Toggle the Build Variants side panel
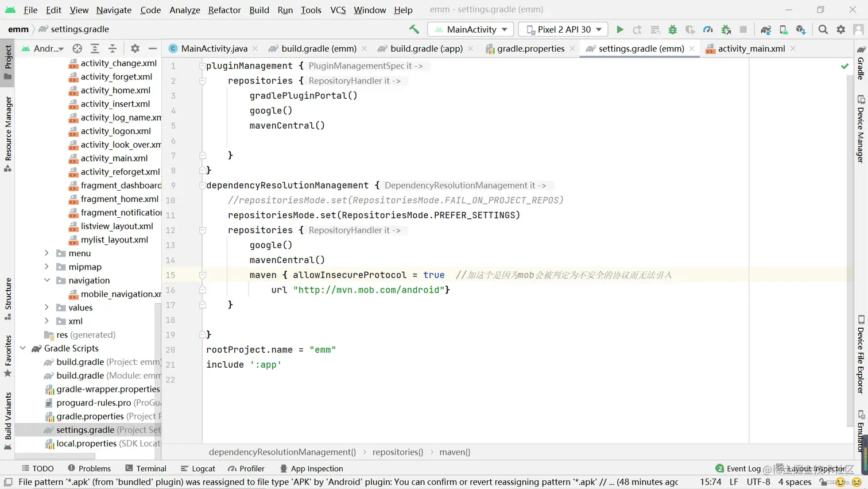Viewport: 868px width, 489px height. [8, 421]
